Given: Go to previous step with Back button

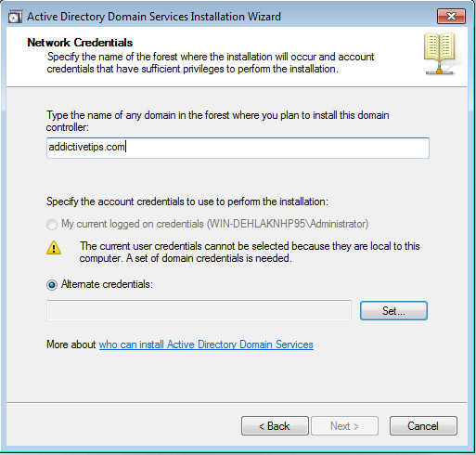Looking at the screenshot, I should (x=275, y=426).
